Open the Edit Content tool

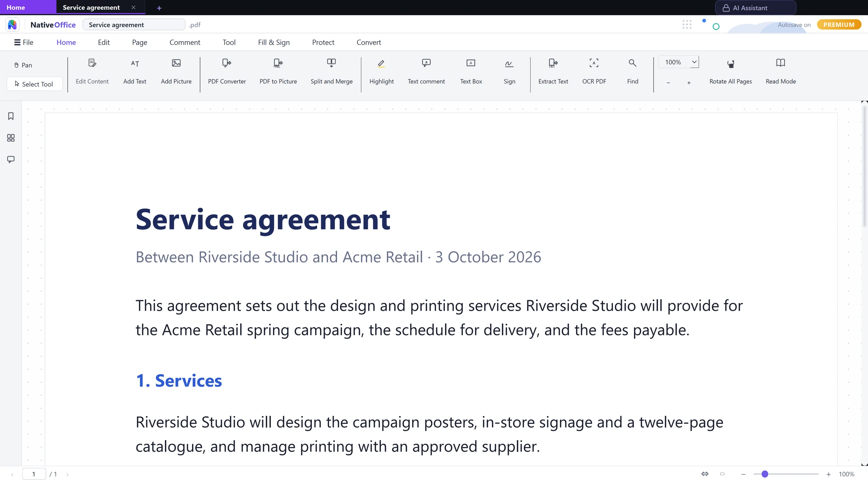tap(92, 72)
